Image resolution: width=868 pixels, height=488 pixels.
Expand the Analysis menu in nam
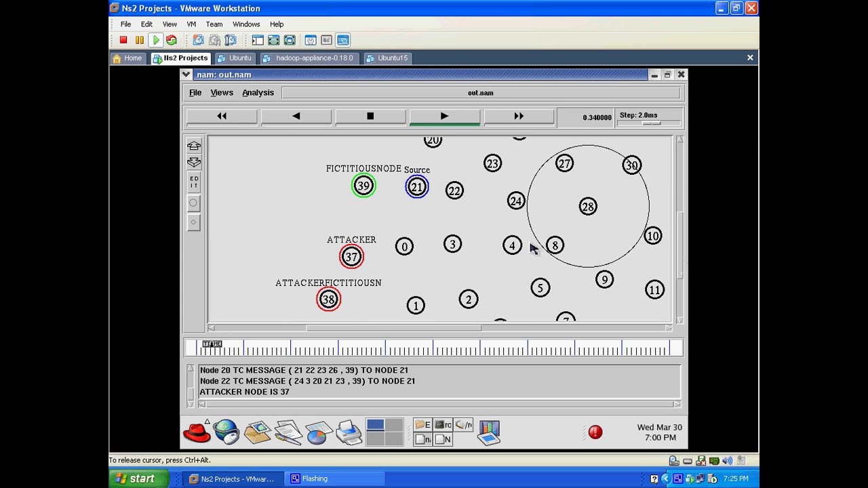tap(258, 93)
